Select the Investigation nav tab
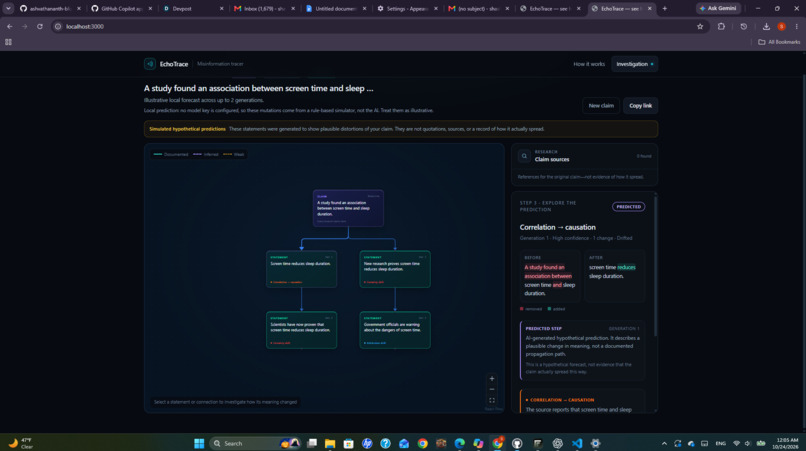The width and height of the screenshot is (806, 451). [634, 64]
